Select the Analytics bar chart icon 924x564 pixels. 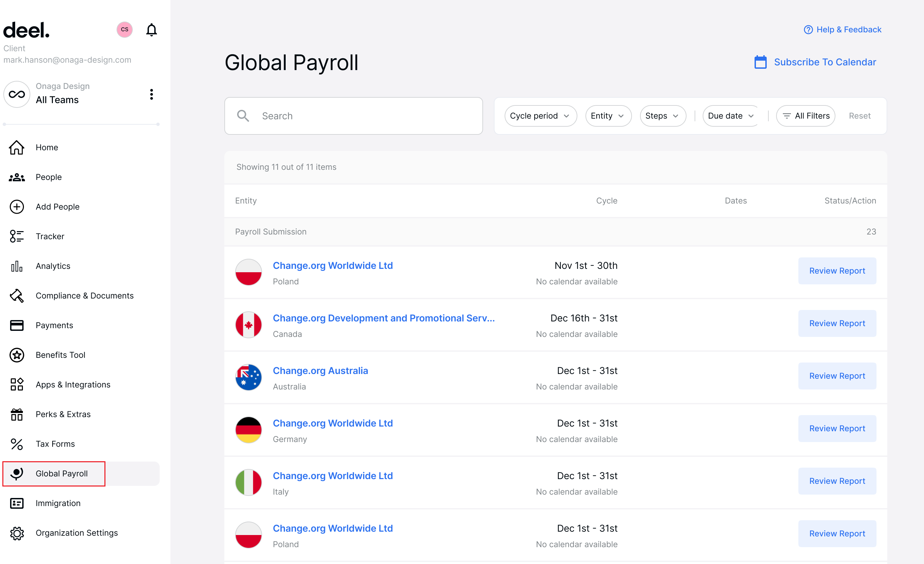(17, 266)
